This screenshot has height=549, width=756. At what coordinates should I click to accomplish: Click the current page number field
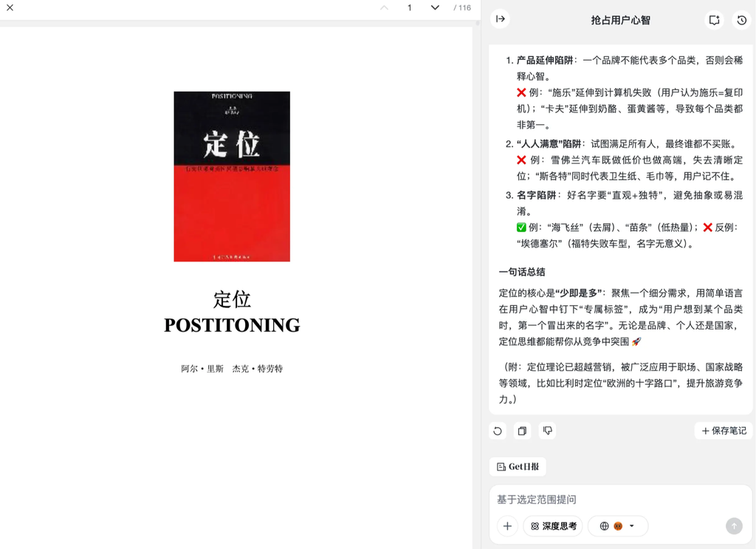pyautogui.click(x=409, y=7)
